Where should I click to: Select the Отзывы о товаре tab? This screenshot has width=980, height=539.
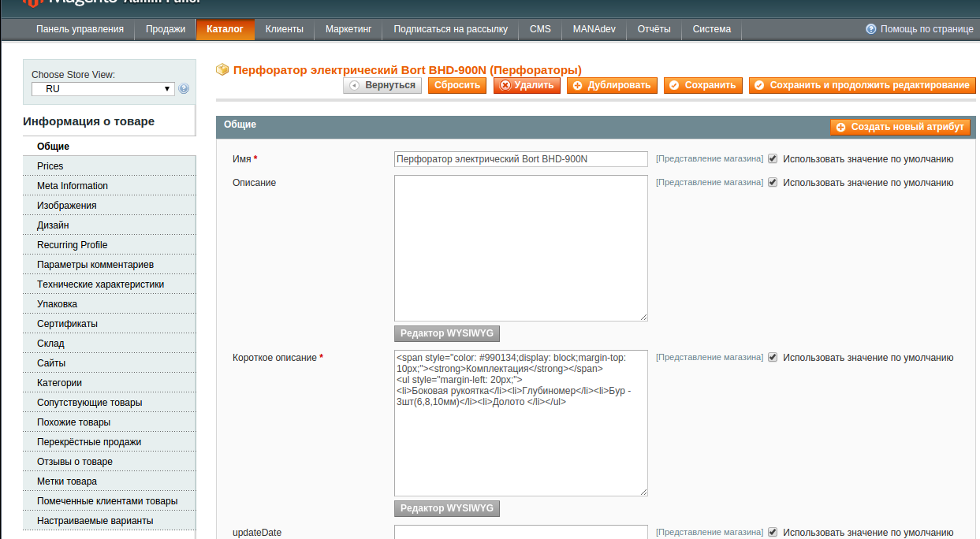(109, 462)
